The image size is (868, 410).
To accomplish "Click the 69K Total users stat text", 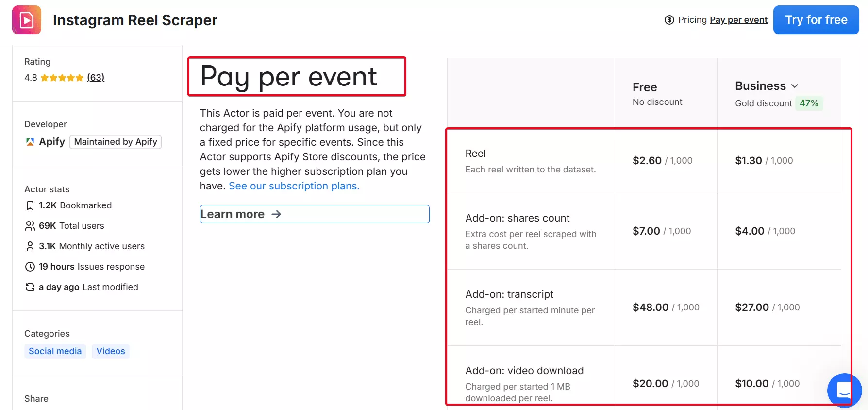I will (71, 226).
